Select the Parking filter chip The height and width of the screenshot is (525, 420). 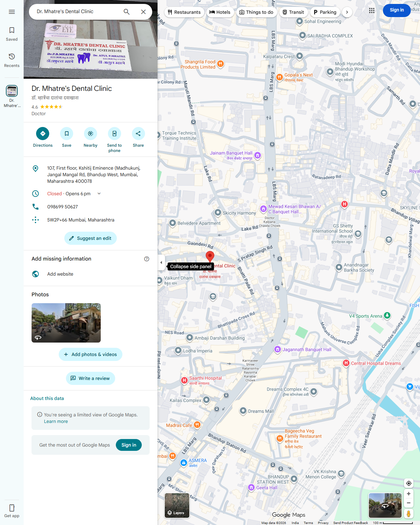click(325, 12)
